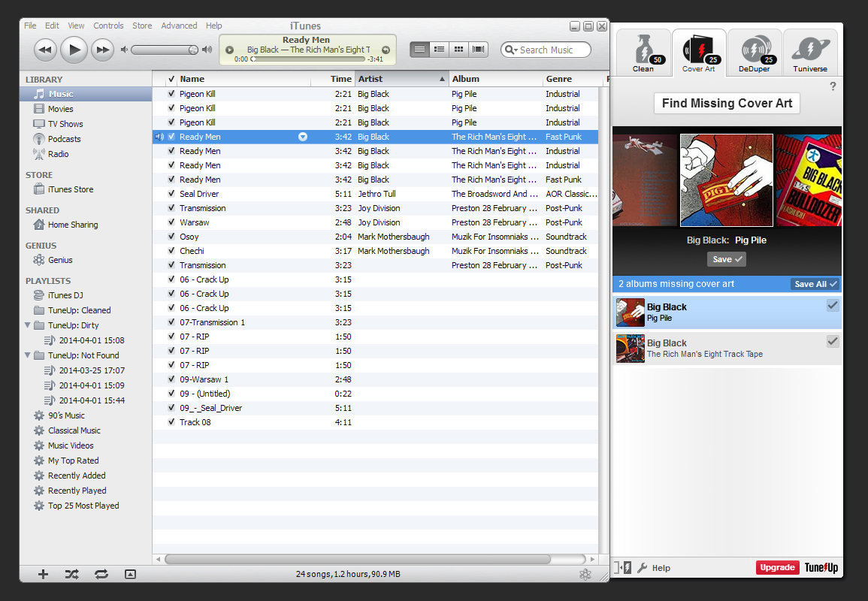This screenshot has width=868, height=601.
Task: Create a new playlist with plus icon
Action: 43,574
